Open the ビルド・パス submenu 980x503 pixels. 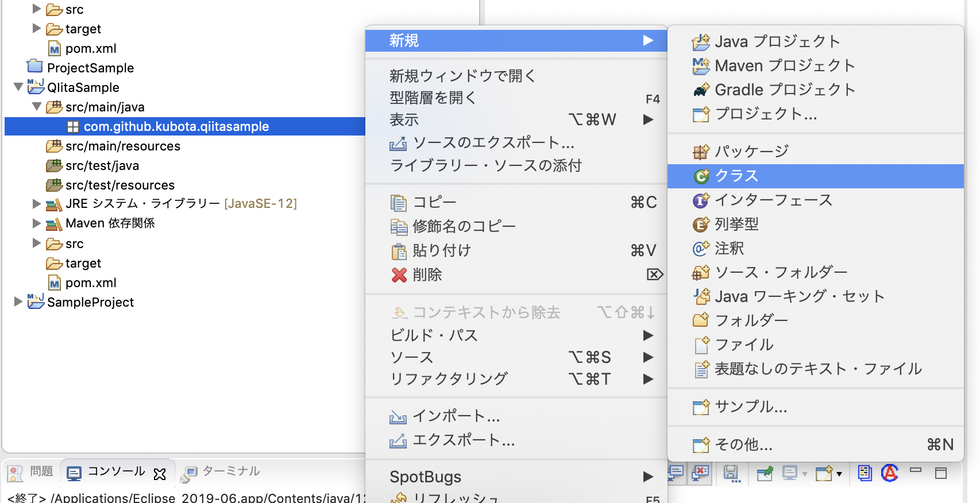[516, 335]
